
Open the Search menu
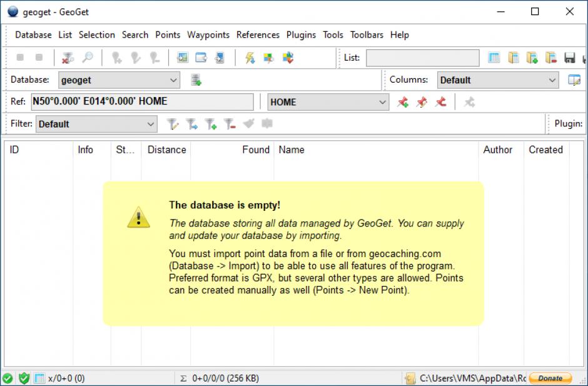coord(135,35)
